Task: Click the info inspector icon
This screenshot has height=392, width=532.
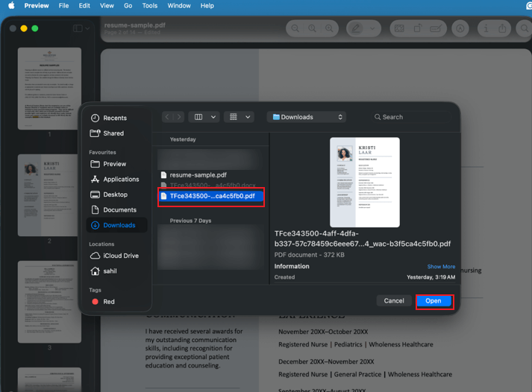Action: pyautogui.click(x=486, y=28)
